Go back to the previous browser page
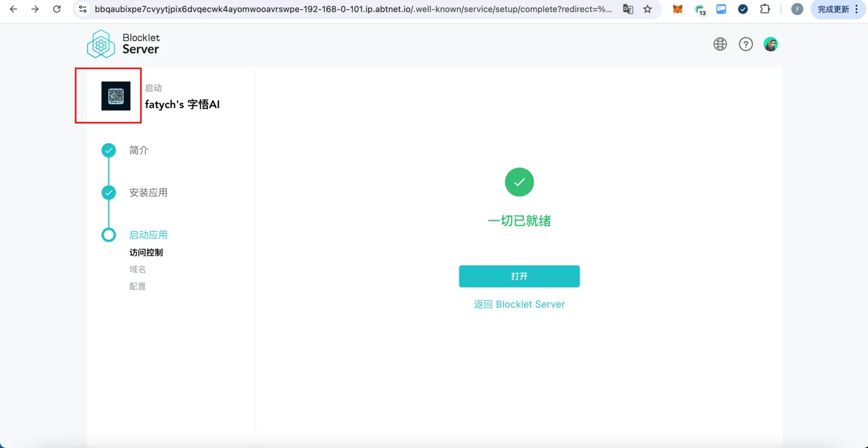The width and height of the screenshot is (868, 448). 14,9
